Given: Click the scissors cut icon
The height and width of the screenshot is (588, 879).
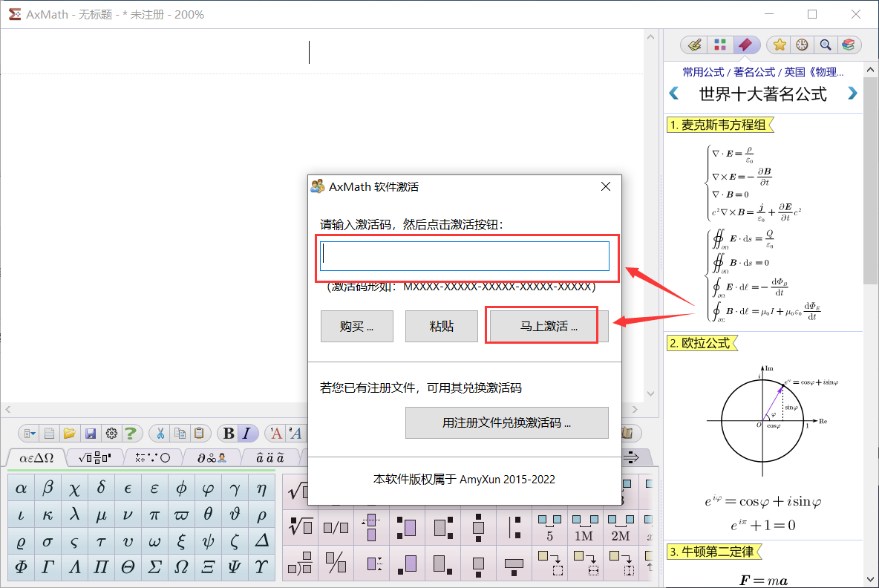Looking at the screenshot, I should [x=160, y=434].
